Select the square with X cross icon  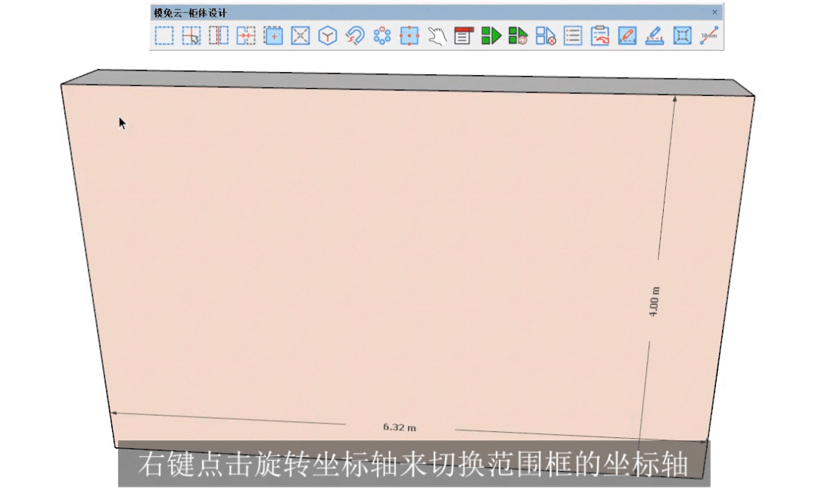click(x=301, y=36)
